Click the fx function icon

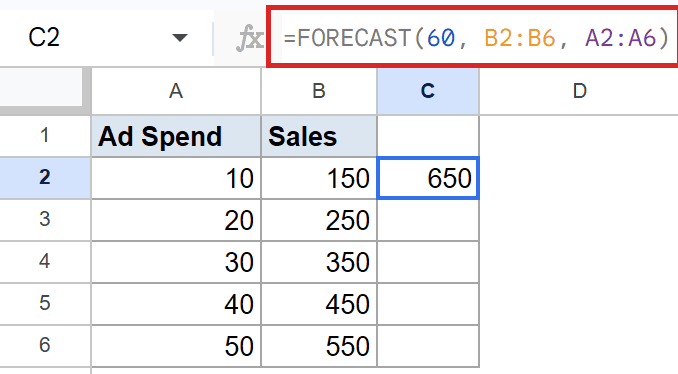click(249, 38)
